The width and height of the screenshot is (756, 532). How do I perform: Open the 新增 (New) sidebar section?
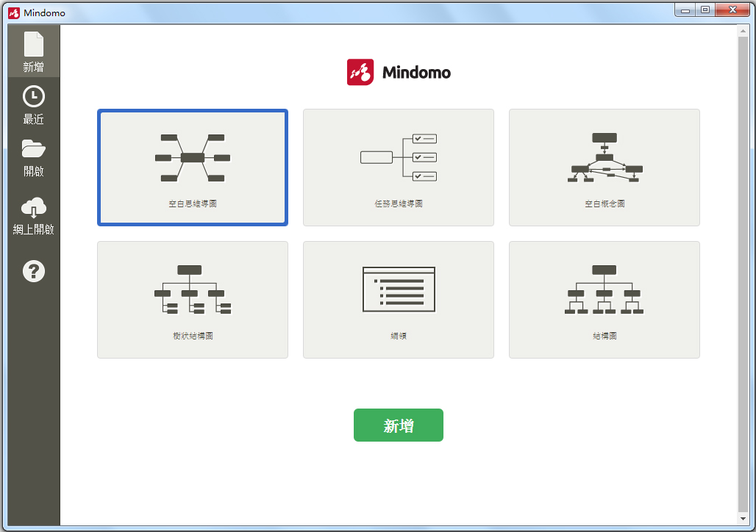click(x=34, y=51)
